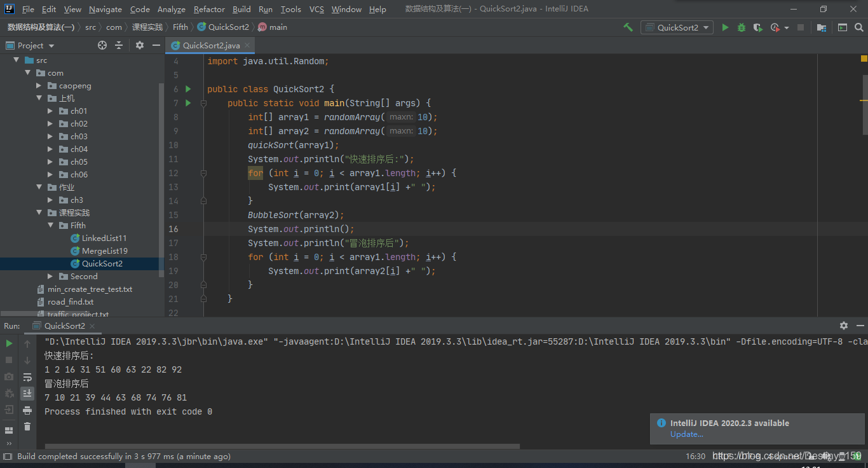Open the profiler dropdown arrow in the toolbar

tap(787, 27)
